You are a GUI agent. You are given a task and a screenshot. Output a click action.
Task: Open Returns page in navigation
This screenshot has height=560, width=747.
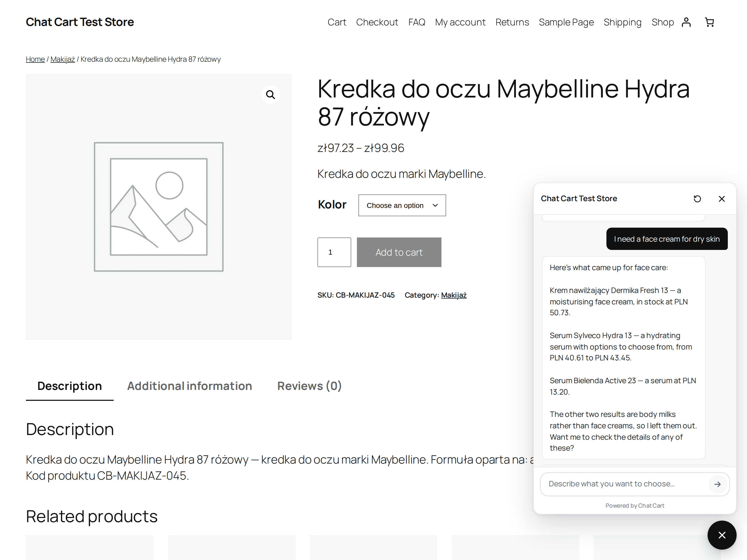(x=512, y=22)
